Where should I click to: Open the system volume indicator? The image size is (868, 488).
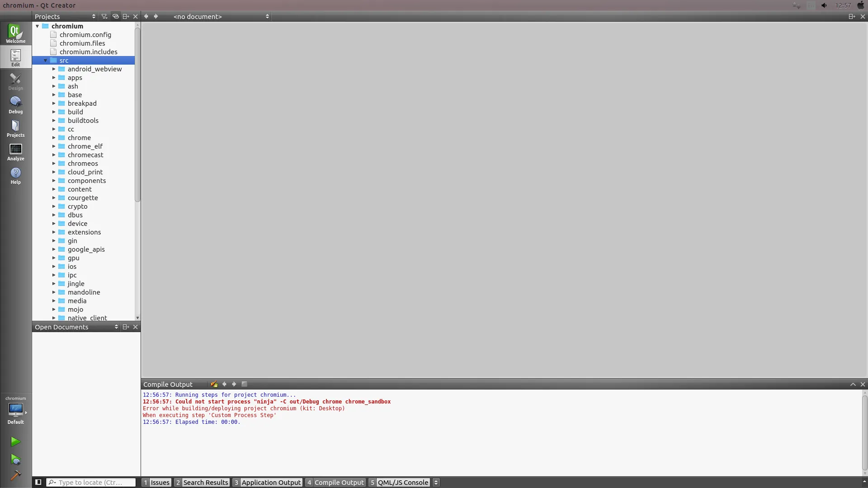(824, 5)
